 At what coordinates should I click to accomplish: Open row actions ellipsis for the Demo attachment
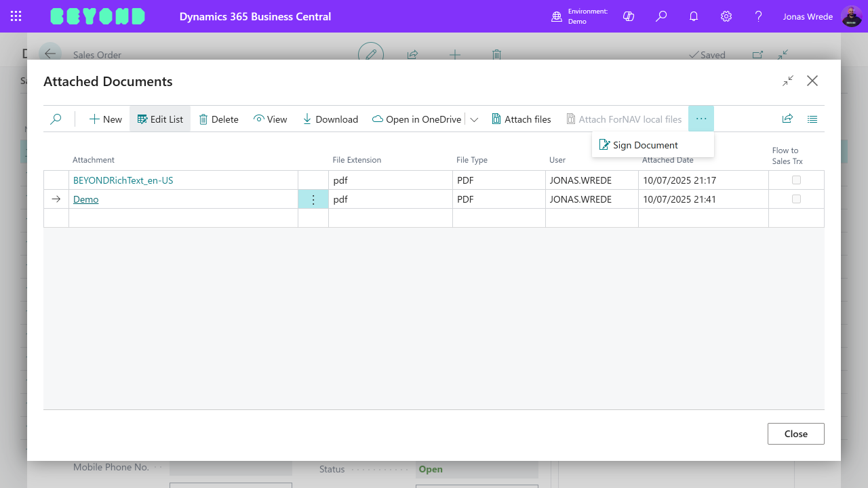313,199
